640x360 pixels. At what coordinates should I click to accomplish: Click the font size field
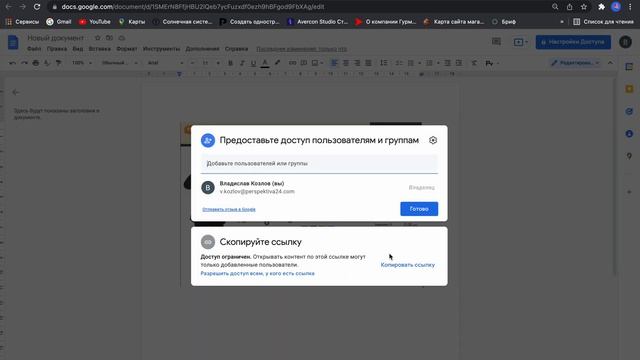205,63
